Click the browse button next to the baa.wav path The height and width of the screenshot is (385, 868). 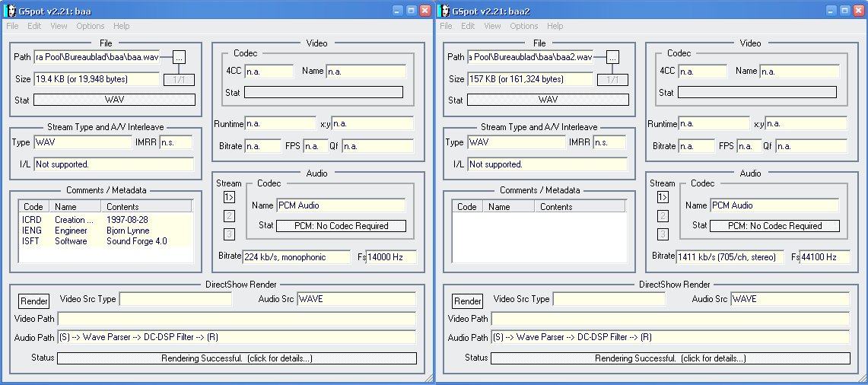point(179,57)
